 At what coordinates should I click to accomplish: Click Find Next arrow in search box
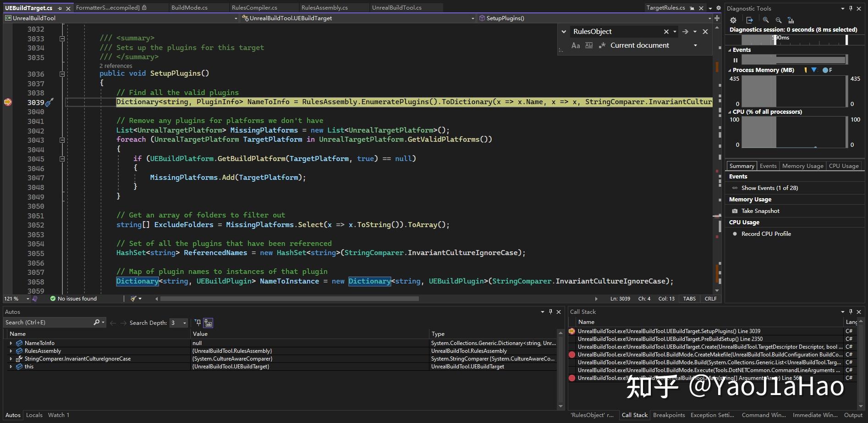pyautogui.click(x=686, y=32)
